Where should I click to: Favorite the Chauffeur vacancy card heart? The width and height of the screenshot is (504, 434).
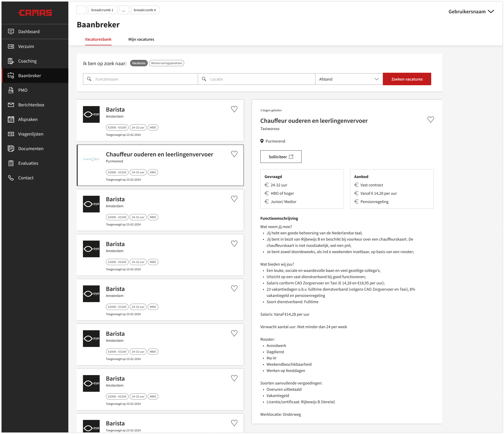click(x=234, y=154)
